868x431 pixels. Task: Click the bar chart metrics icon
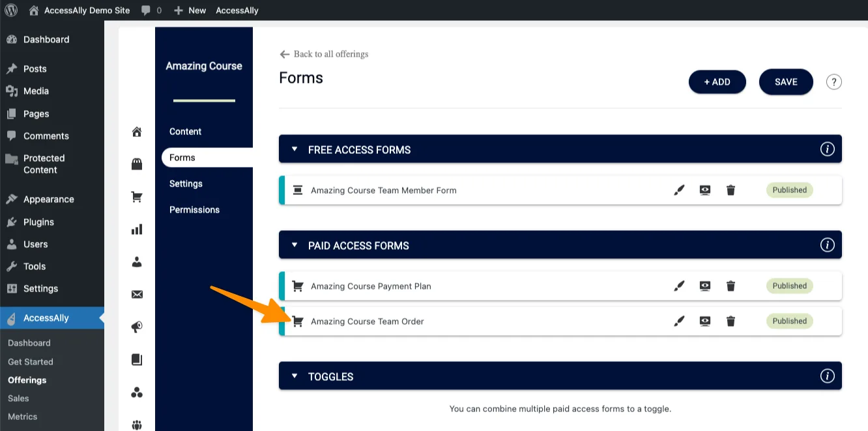137,230
